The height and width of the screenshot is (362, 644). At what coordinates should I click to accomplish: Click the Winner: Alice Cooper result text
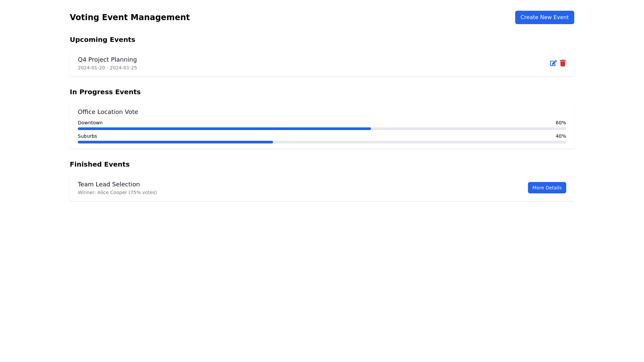(117, 192)
